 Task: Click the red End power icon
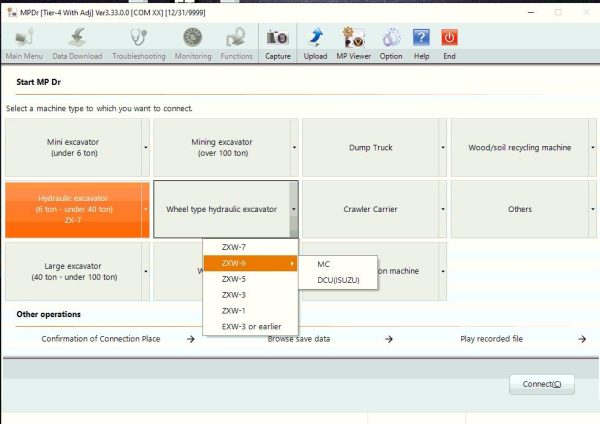pos(449,38)
